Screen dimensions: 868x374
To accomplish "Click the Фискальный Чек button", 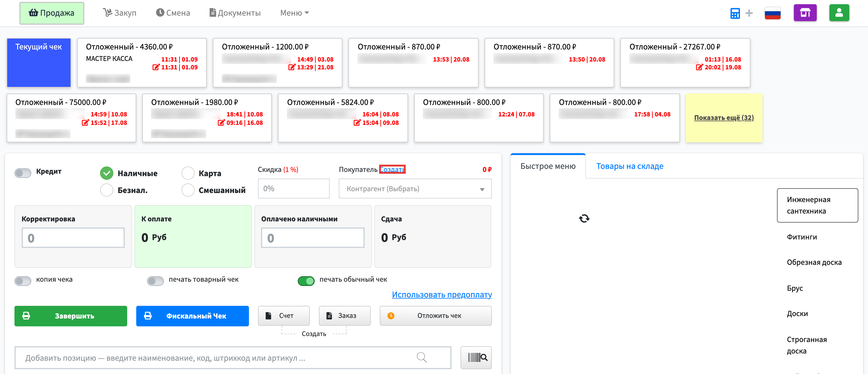I will (192, 316).
